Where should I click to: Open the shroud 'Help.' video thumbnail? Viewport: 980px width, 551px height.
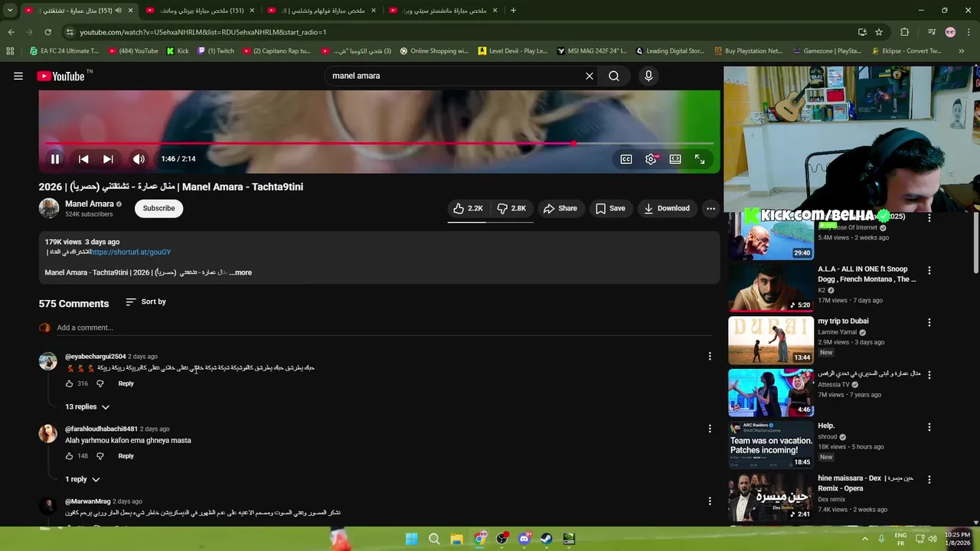click(x=770, y=445)
